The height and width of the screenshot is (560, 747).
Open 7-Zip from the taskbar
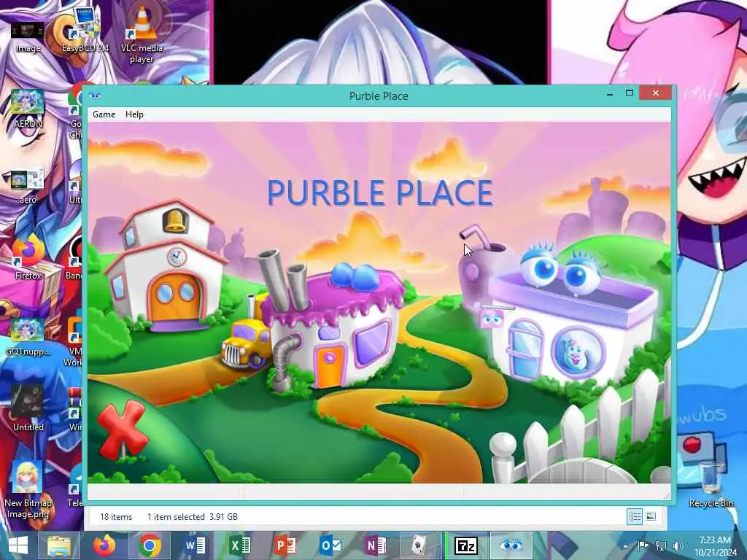pyautogui.click(x=466, y=545)
